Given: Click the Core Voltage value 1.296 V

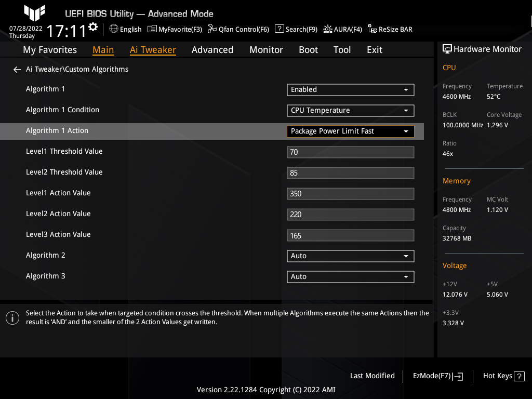Looking at the screenshot, I should point(497,125).
